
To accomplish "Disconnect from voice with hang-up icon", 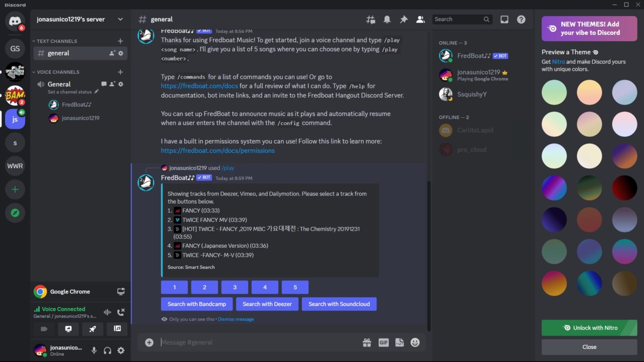I will (121, 312).
